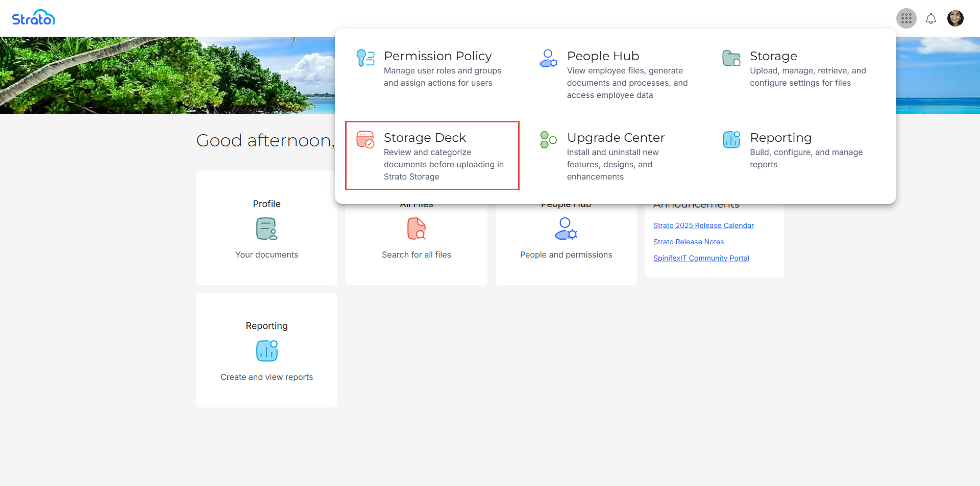Visit the SpinifexIT Community Portal link
The image size is (980, 486).
pos(701,258)
